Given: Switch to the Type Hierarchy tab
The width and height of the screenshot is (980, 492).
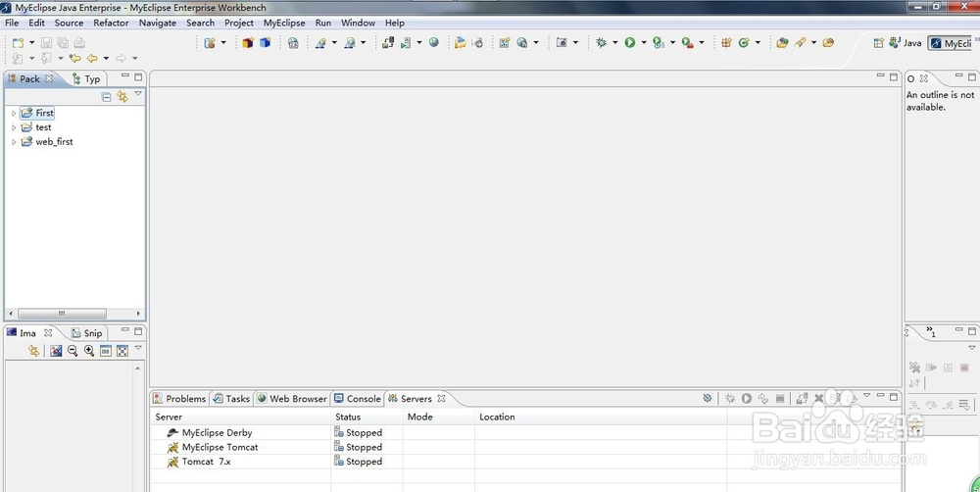Looking at the screenshot, I should pos(86,78).
